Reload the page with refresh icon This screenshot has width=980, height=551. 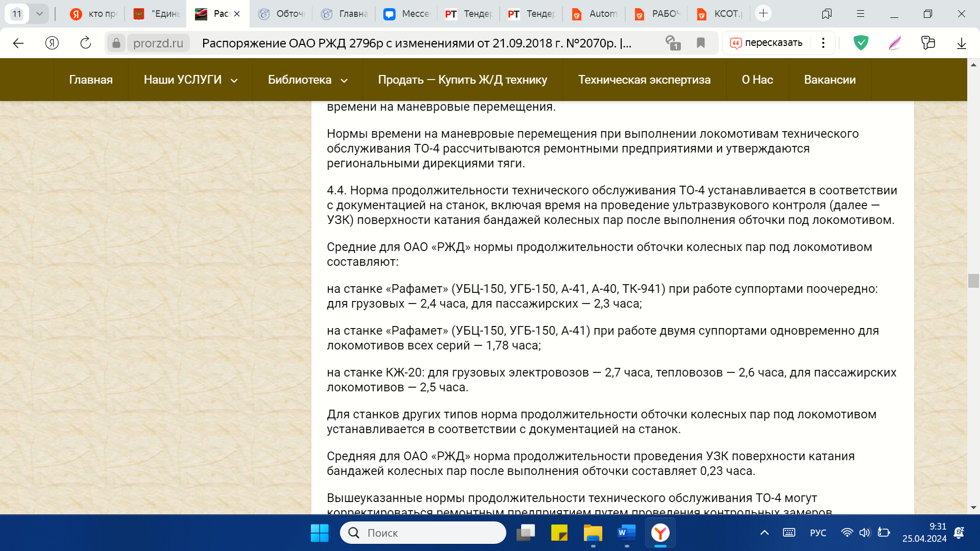(86, 43)
